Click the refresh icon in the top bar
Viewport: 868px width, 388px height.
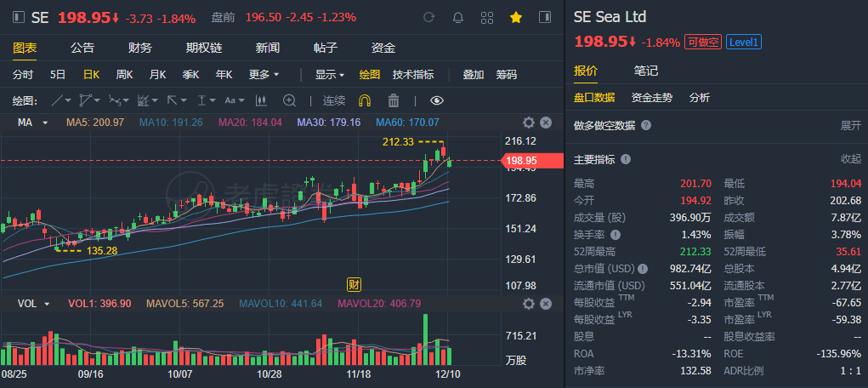[428, 18]
